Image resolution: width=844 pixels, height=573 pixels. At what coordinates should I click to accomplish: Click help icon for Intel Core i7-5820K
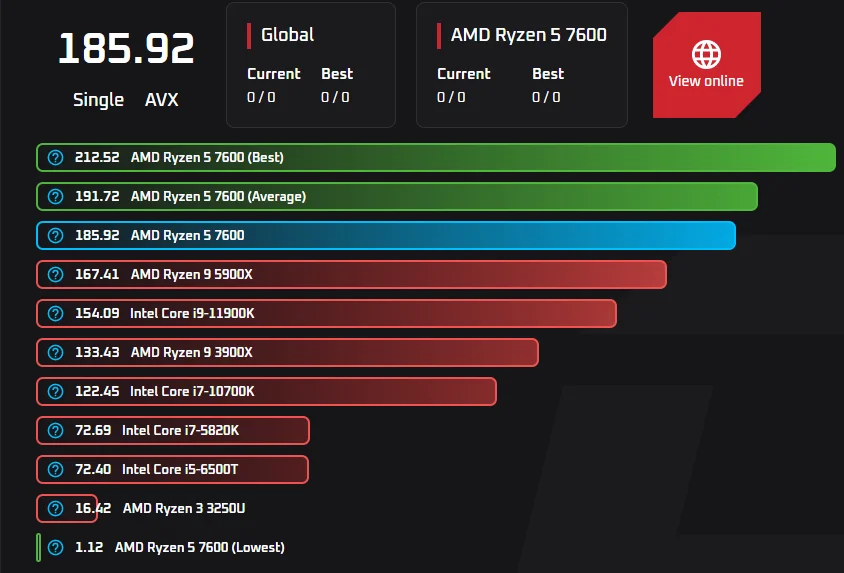pos(55,430)
